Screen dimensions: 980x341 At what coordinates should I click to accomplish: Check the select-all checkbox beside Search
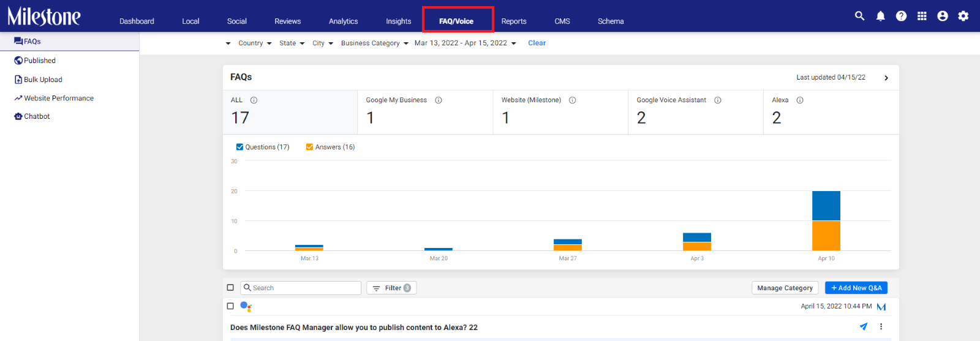click(230, 288)
